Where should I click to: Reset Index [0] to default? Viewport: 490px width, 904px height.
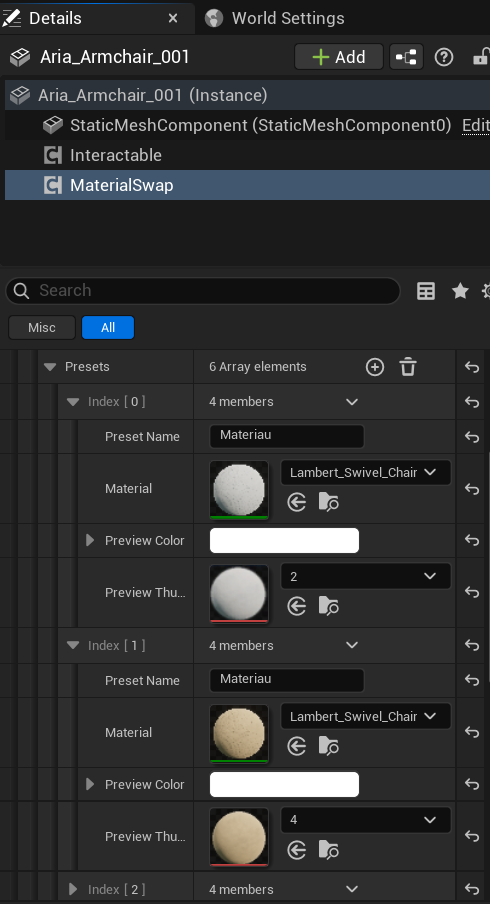[x=472, y=402]
